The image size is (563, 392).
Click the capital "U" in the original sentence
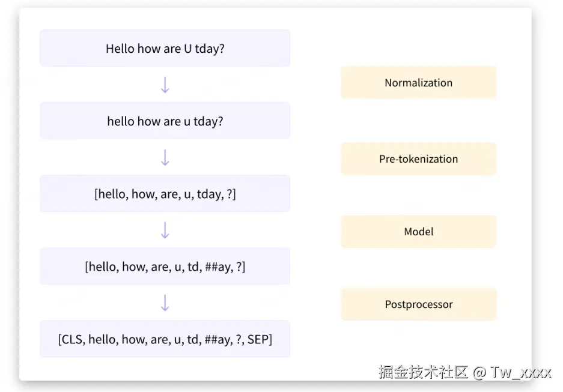click(x=187, y=49)
